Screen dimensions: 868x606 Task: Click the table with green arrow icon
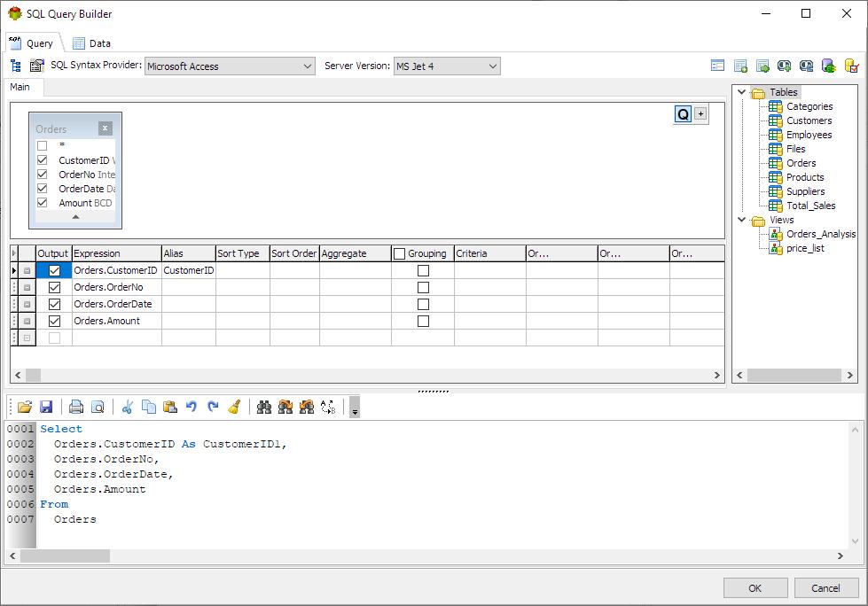point(762,66)
